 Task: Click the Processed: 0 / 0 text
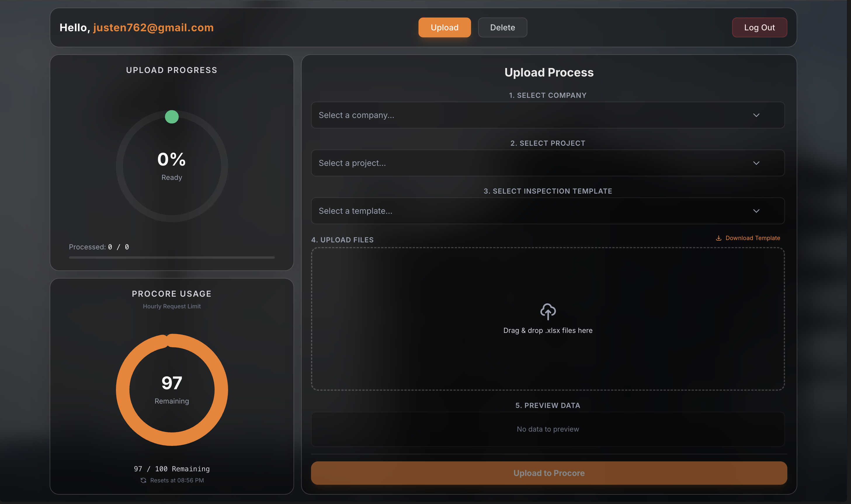99,247
